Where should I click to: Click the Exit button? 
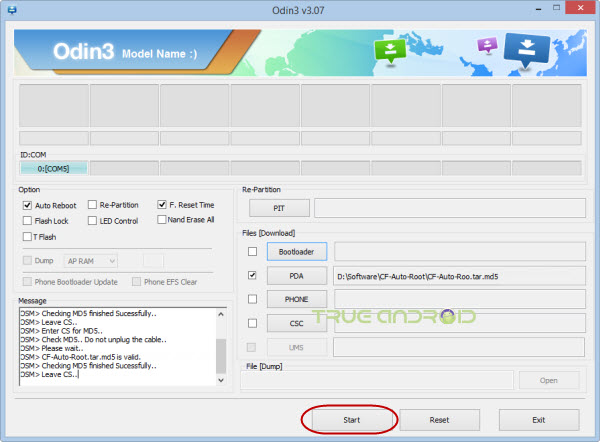[x=539, y=420]
